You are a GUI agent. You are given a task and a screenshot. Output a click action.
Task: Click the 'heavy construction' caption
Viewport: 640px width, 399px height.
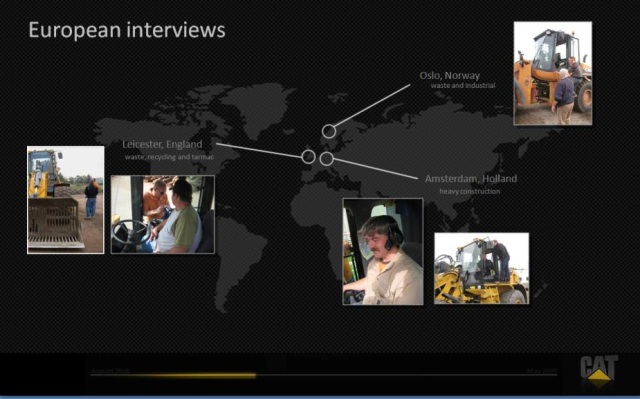tap(470, 191)
